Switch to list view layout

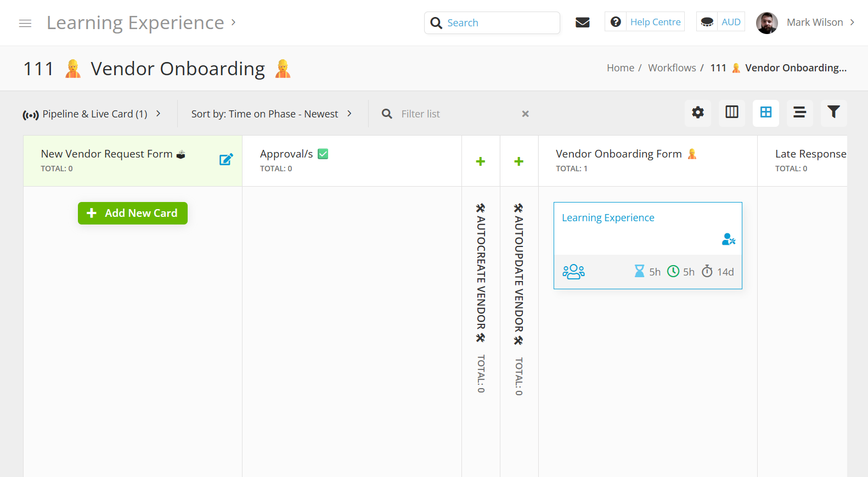(799, 113)
